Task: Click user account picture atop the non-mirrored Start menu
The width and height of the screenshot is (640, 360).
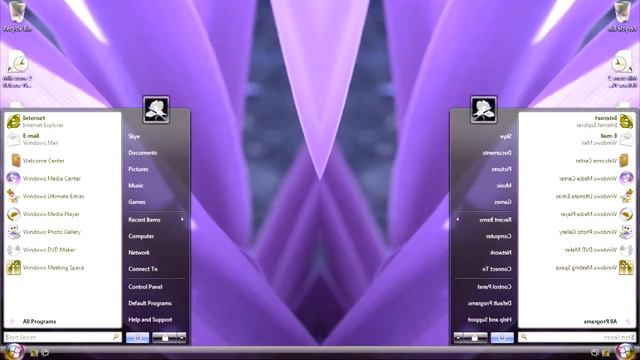Action: [x=156, y=109]
